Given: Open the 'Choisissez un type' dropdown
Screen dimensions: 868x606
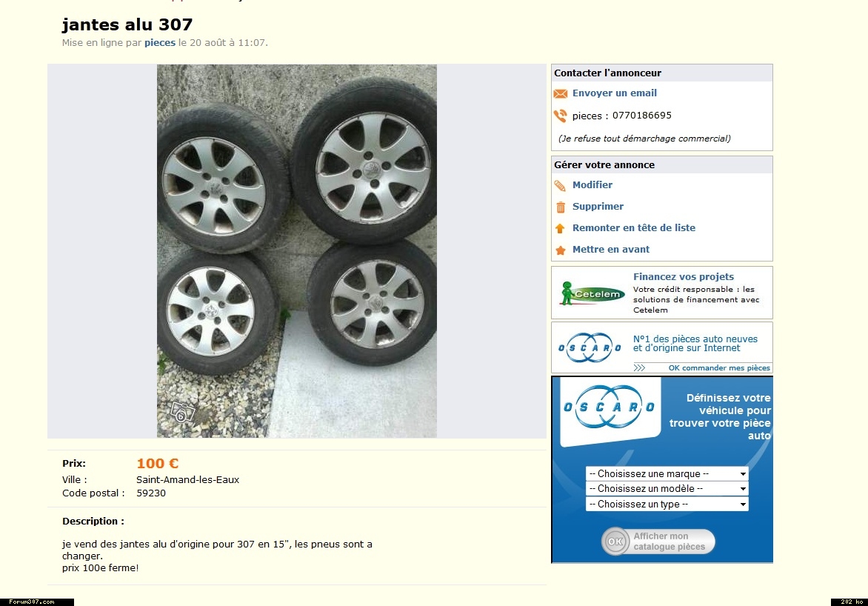Looking at the screenshot, I should 667,504.
